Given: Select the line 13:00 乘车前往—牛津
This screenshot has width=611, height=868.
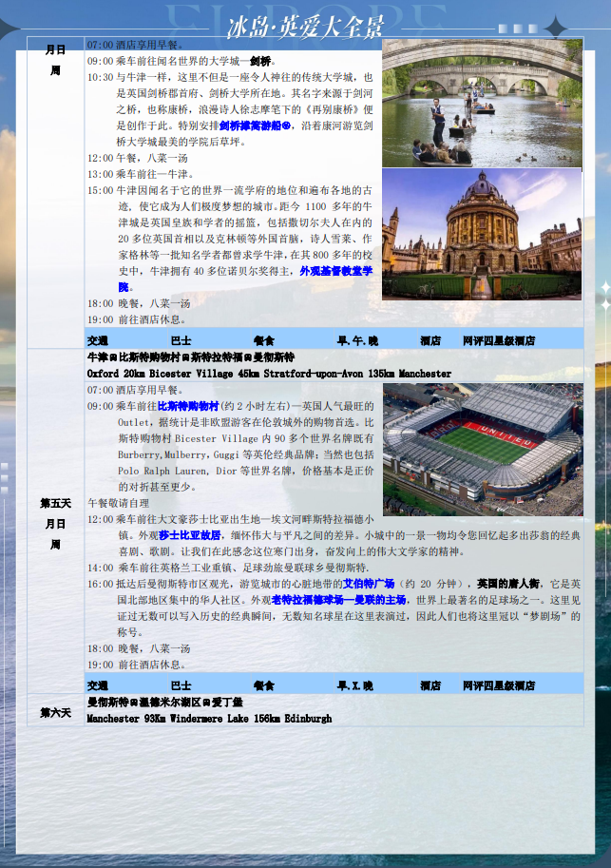Looking at the screenshot, I should [141, 174].
